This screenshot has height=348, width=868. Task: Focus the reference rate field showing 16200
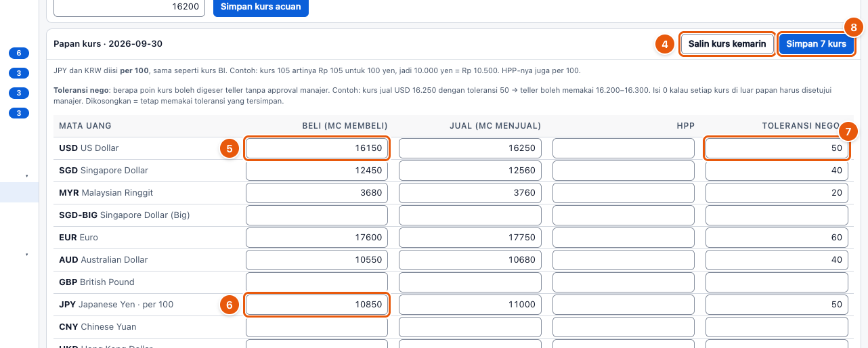coord(129,6)
